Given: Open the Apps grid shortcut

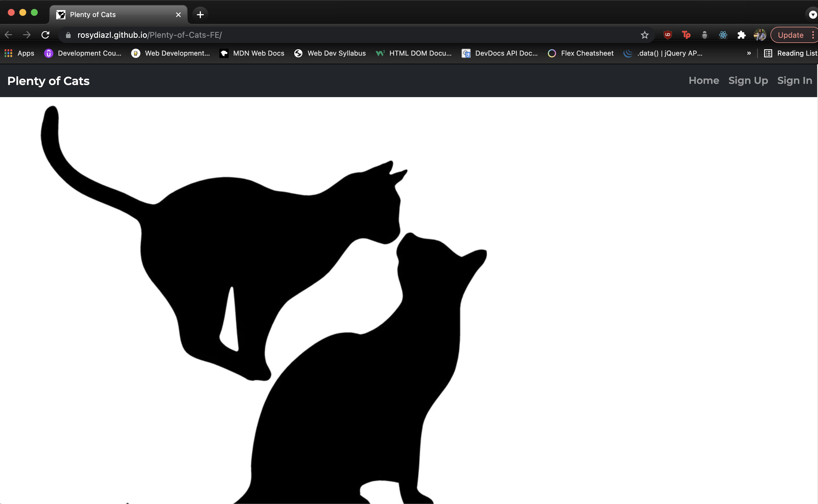Looking at the screenshot, I should click(x=19, y=53).
